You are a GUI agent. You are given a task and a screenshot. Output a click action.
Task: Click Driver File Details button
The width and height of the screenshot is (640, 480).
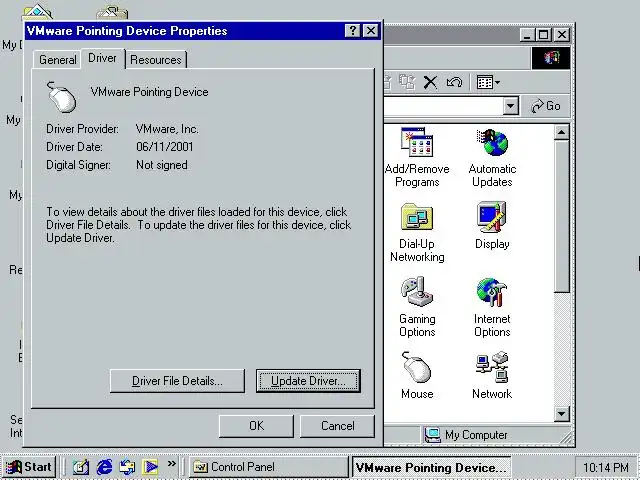pyautogui.click(x=177, y=381)
